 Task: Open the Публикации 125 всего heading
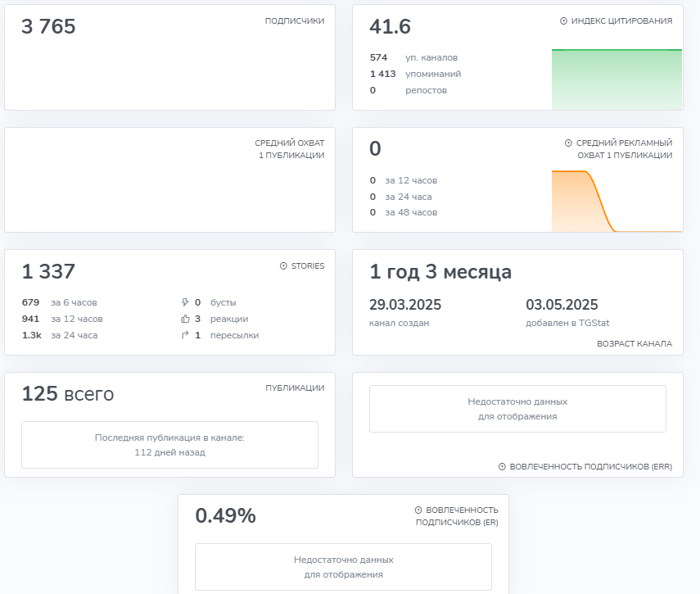pyautogui.click(x=68, y=394)
